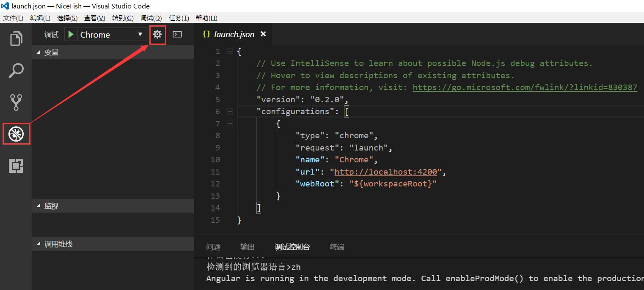The height and width of the screenshot is (290, 644).
Task: Switch to the 问题 panel tab
Action: tap(213, 247)
